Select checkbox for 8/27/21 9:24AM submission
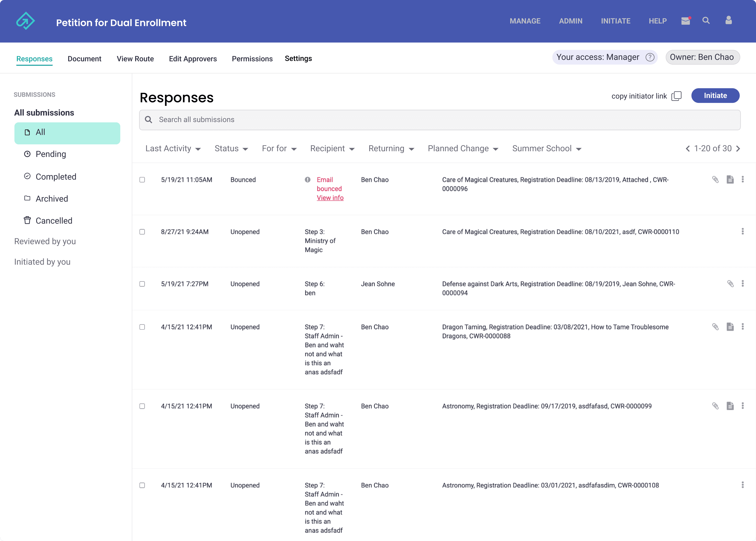 pos(142,232)
